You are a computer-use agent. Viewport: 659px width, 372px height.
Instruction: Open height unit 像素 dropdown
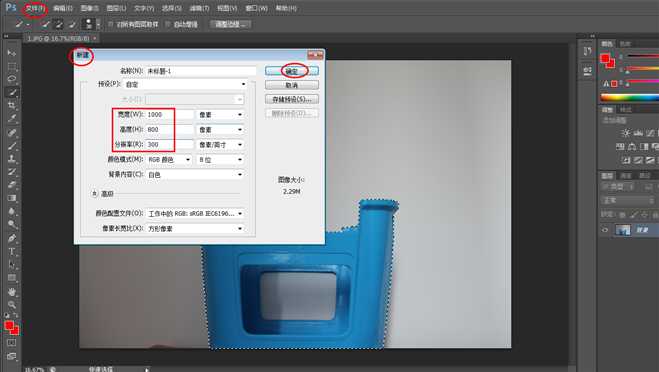pyautogui.click(x=220, y=129)
